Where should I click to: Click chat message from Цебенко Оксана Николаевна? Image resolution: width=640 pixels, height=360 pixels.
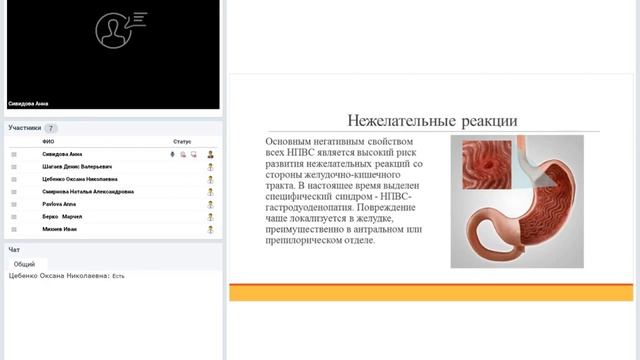[67, 276]
